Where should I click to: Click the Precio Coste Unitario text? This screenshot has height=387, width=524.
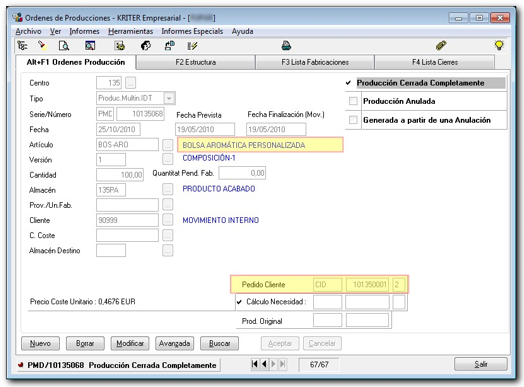[83, 301]
